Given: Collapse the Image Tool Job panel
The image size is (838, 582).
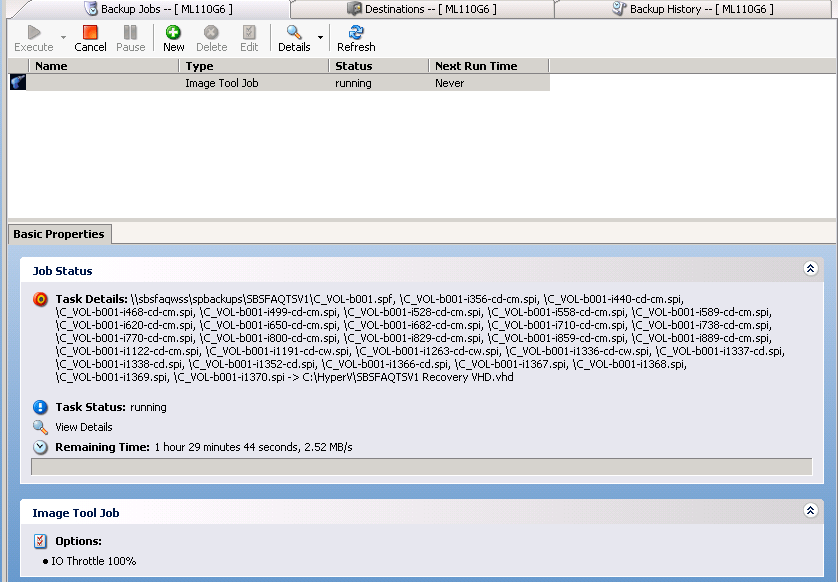Looking at the screenshot, I should (x=810, y=510).
